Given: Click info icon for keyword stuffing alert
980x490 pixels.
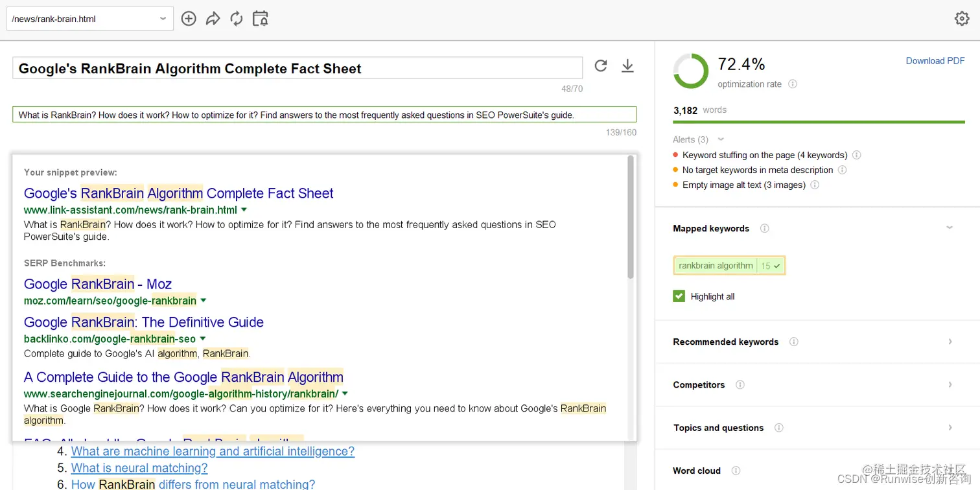Looking at the screenshot, I should point(857,155).
